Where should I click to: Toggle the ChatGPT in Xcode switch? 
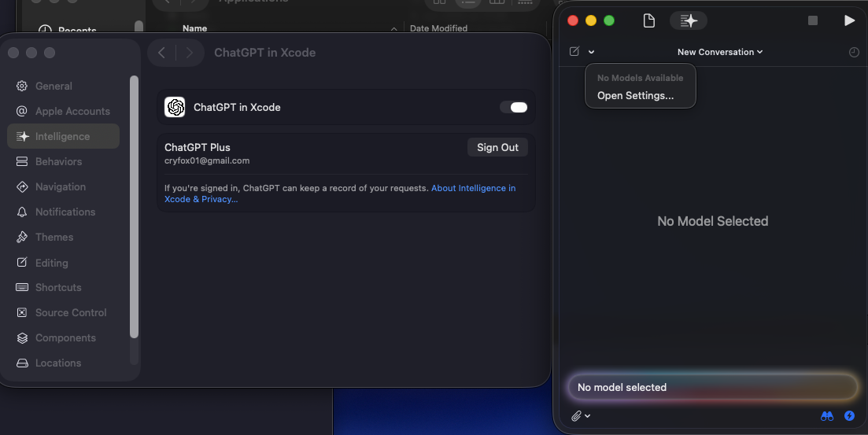tap(514, 107)
